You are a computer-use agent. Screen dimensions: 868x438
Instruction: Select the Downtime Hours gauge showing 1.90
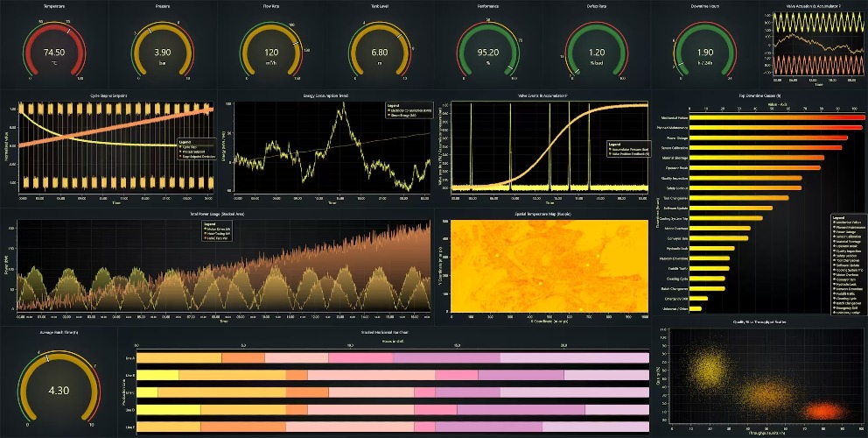click(705, 52)
